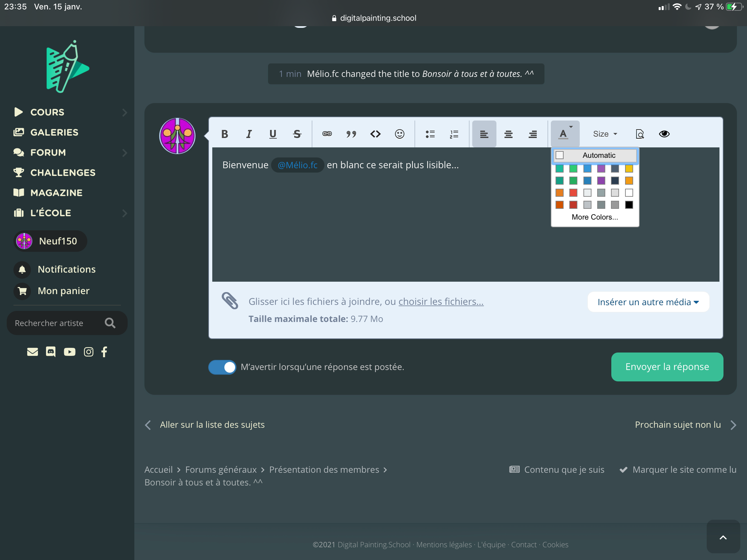Click the italic formatting icon
The image size is (747, 560).
249,134
